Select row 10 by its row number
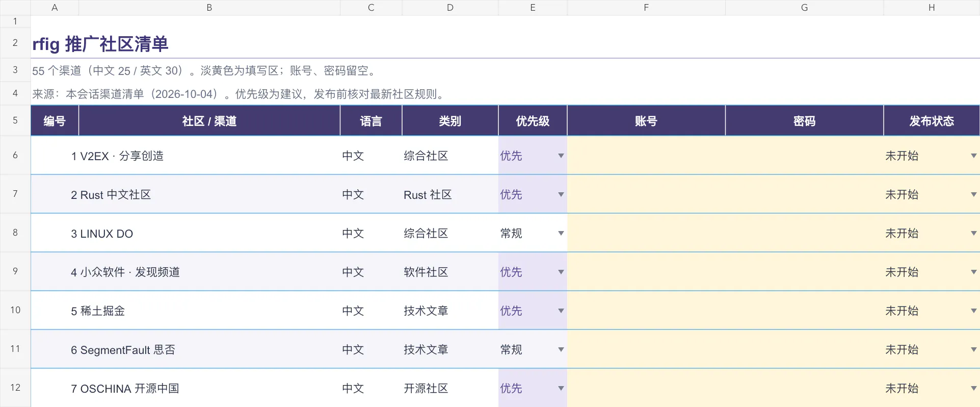Viewport: 980px width, 407px height. tap(15, 310)
